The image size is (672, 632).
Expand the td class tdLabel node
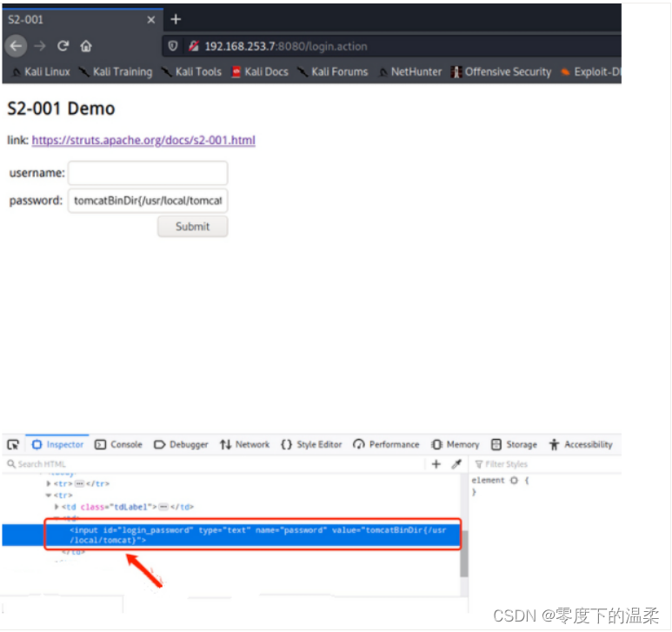pyautogui.click(x=57, y=507)
